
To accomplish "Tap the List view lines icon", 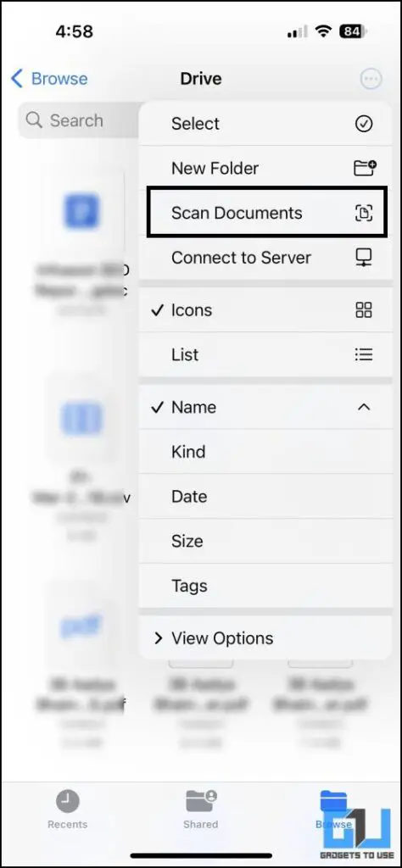I will (364, 354).
